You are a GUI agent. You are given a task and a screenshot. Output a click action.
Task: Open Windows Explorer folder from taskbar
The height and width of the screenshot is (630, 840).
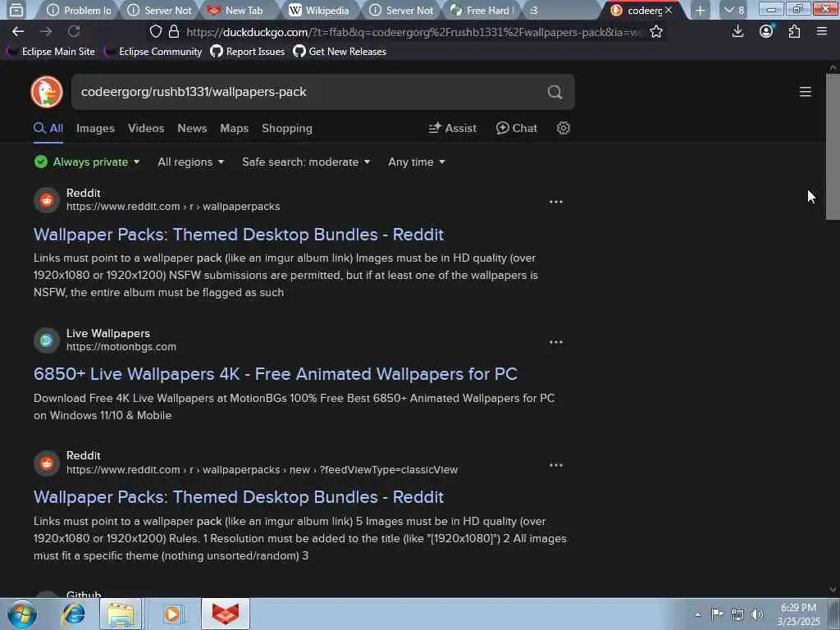tap(121, 614)
